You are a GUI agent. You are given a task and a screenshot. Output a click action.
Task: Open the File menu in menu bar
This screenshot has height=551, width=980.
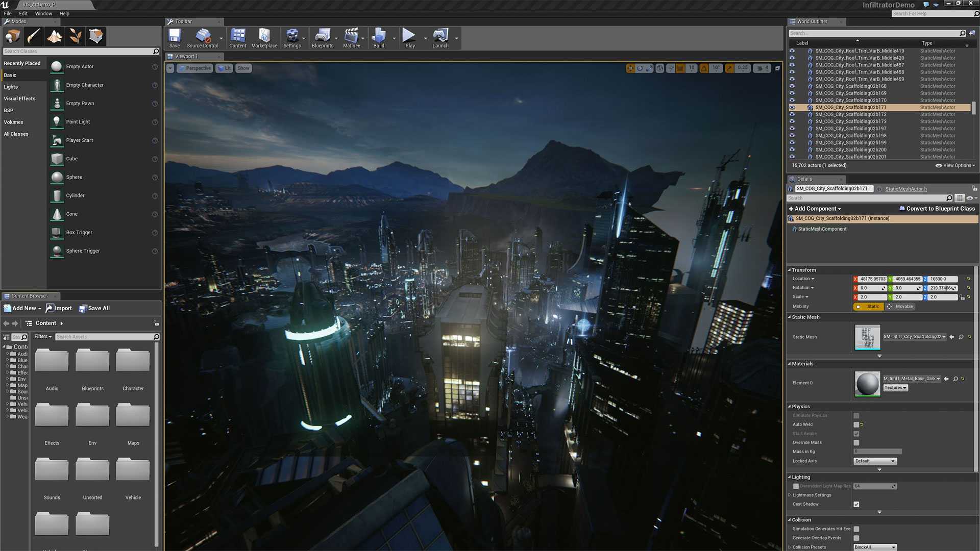pos(8,13)
